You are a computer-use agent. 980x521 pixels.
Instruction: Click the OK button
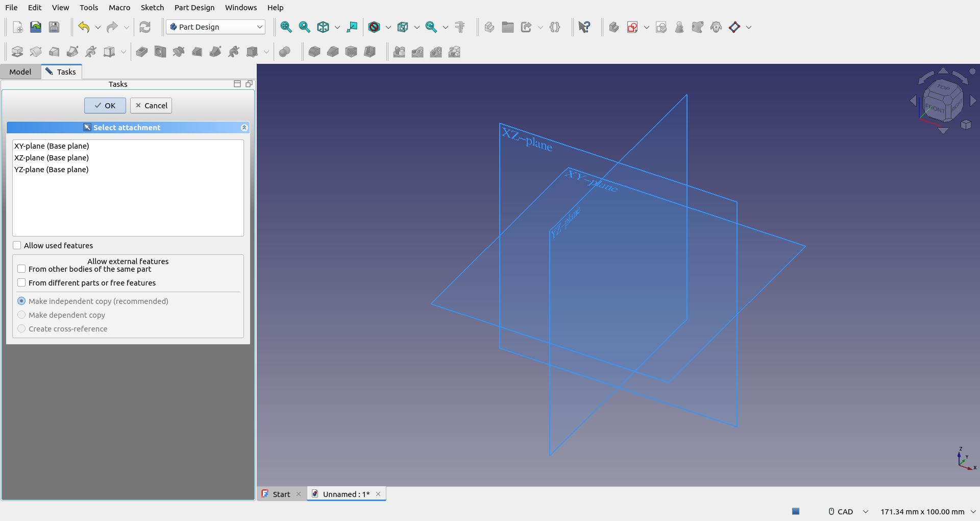pos(105,106)
